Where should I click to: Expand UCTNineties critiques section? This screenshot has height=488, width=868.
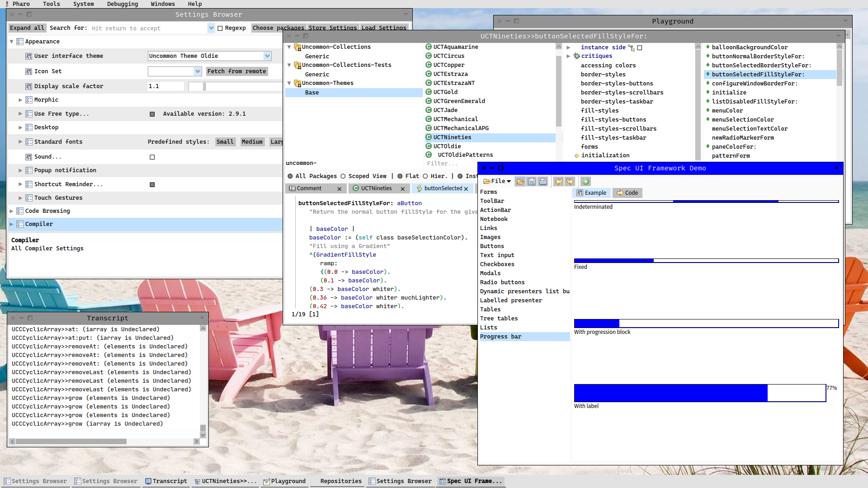click(568, 56)
